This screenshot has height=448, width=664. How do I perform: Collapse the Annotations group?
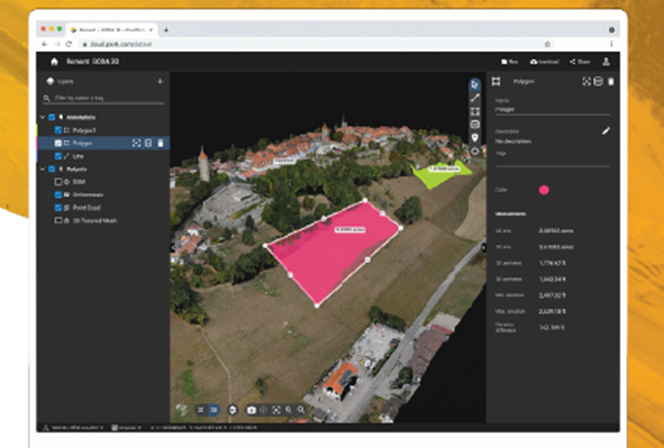click(x=41, y=117)
